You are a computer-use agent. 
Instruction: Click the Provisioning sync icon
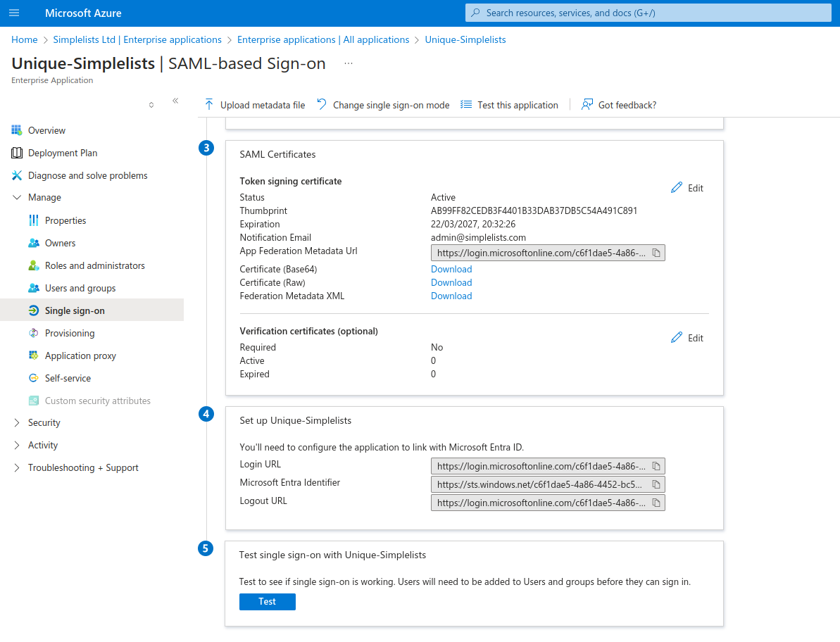point(34,332)
